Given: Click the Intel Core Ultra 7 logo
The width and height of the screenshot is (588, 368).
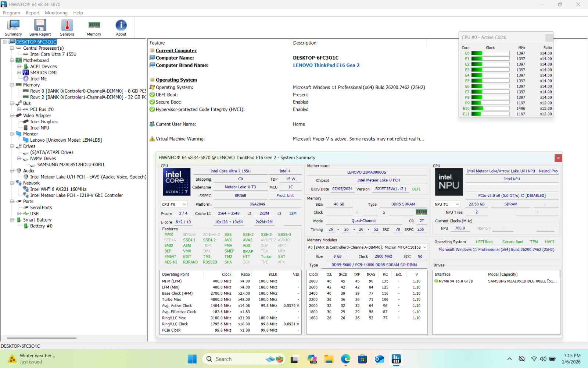Looking at the screenshot, I should [x=177, y=182].
